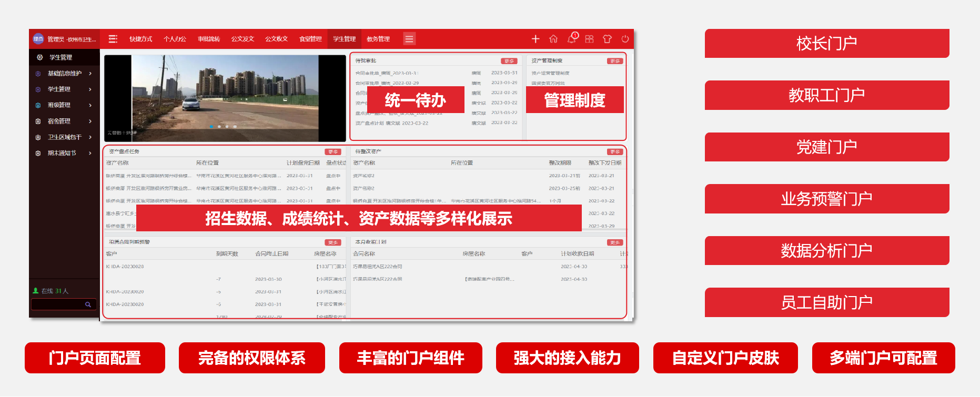Viewport: 980px width, 397px height.
Task: Click the gear icon beside 班级管理
Action: click(x=38, y=105)
